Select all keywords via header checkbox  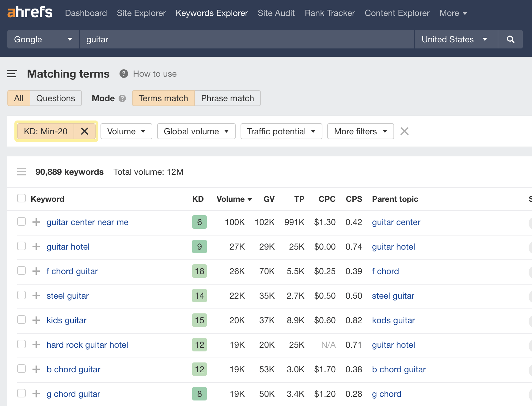[x=21, y=198]
